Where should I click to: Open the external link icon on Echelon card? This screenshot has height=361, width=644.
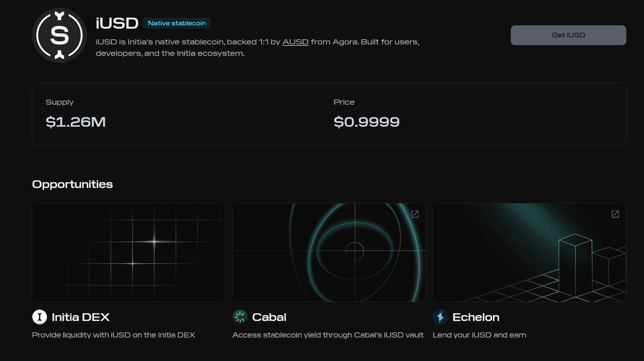615,214
